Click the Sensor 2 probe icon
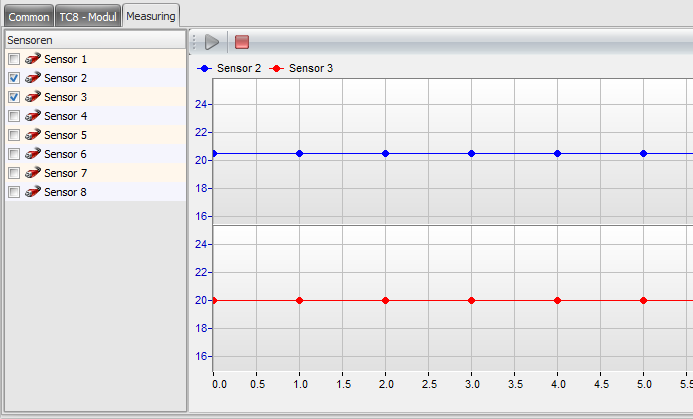 point(33,78)
